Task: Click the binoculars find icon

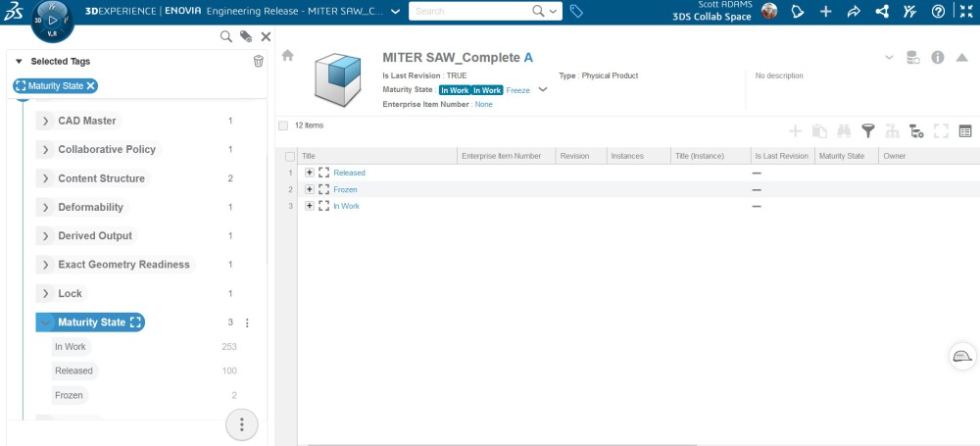Action: (844, 130)
